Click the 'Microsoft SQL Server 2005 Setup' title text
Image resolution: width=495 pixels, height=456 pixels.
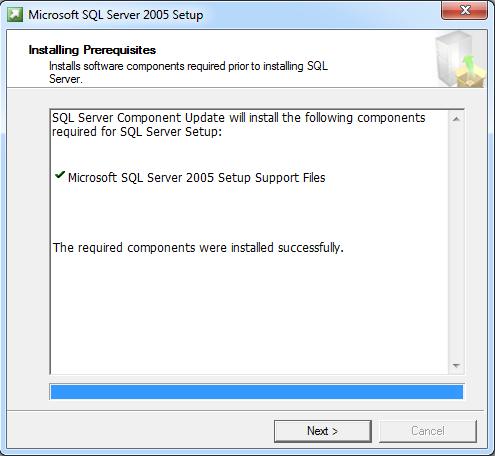point(116,15)
